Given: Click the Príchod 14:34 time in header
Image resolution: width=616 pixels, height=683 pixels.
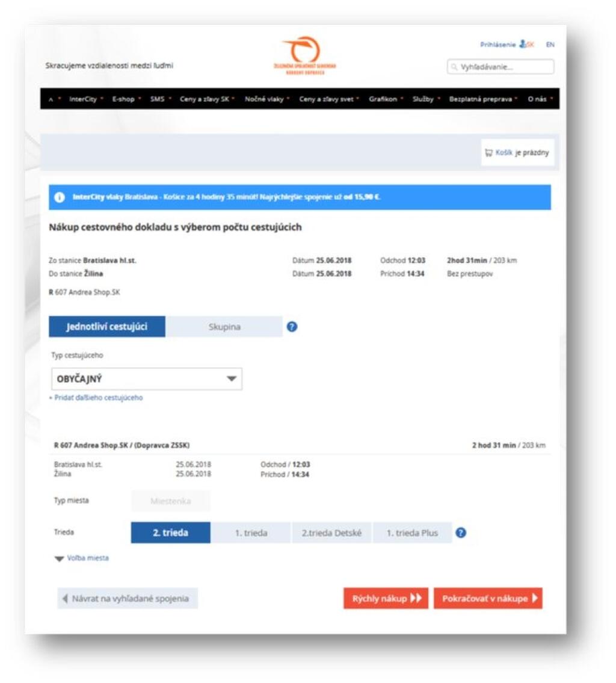Looking at the screenshot, I should click(402, 274).
